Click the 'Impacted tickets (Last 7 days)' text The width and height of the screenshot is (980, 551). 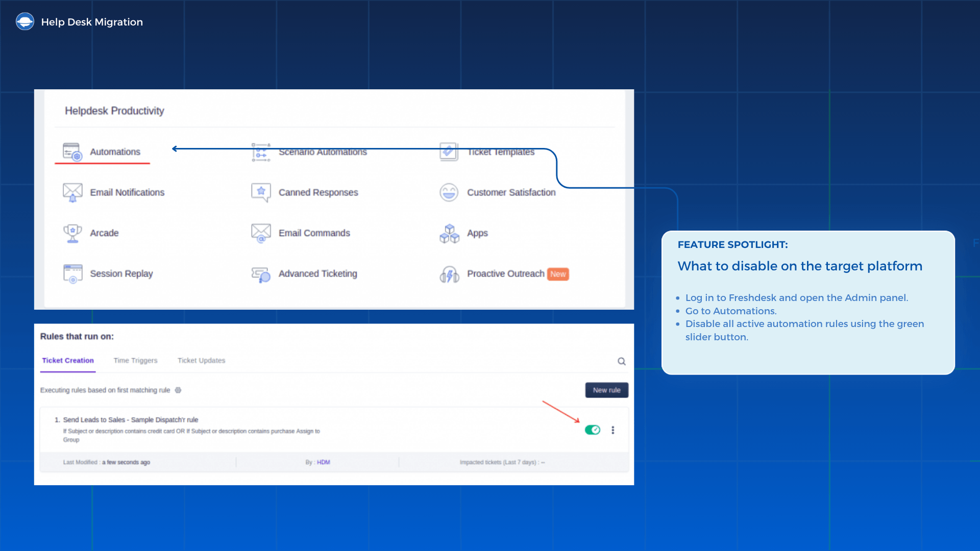coord(502,462)
